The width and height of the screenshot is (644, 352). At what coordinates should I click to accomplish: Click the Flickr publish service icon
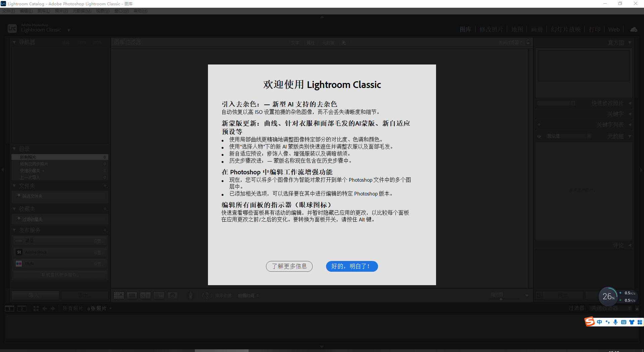(19, 264)
